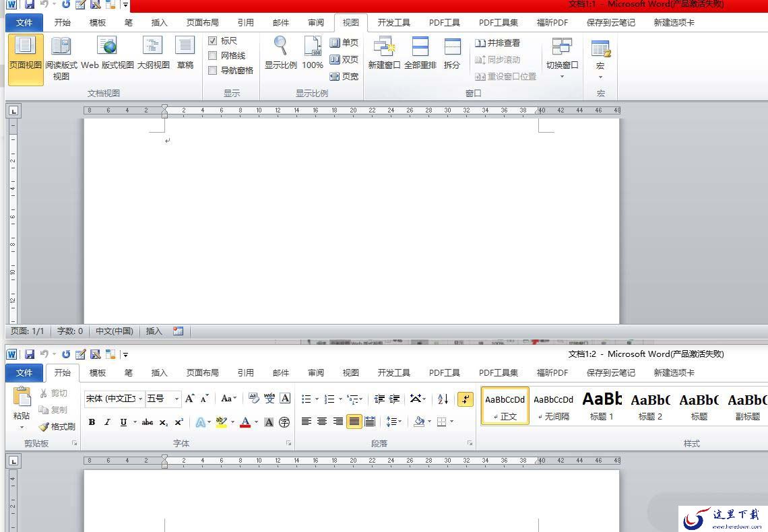
Task: Uncheck the Ruler checkbox
Action: click(x=213, y=40)
